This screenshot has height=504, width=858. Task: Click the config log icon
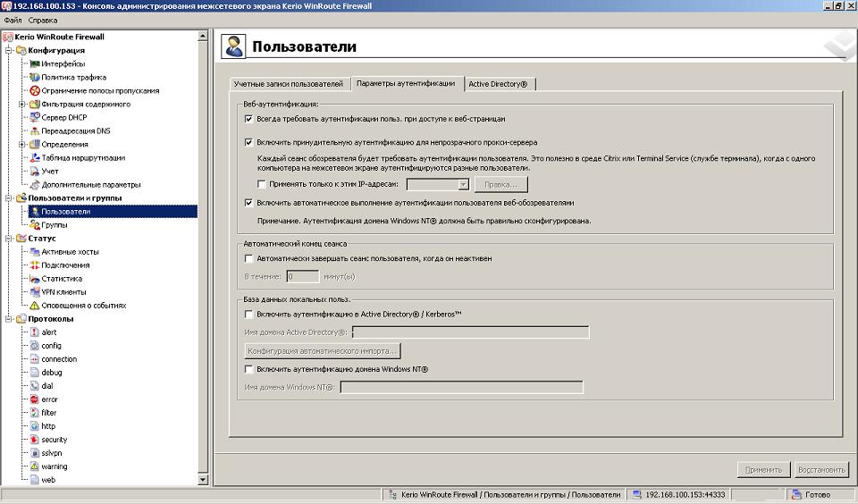[35, 345]
